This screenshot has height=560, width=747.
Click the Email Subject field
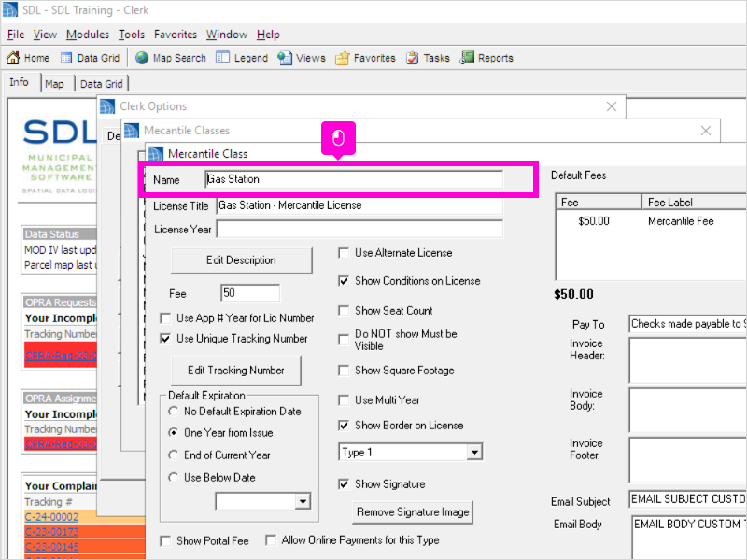pyautogui.click(x=687, y=499)
